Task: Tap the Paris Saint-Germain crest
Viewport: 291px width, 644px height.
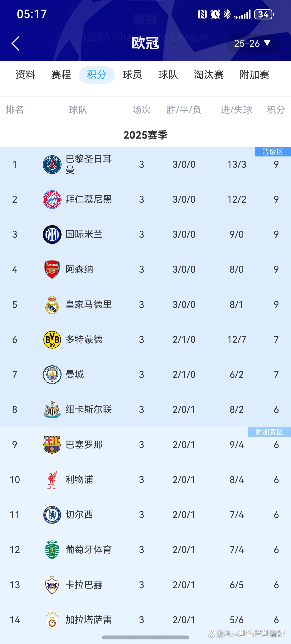Action: coord(52,165)
